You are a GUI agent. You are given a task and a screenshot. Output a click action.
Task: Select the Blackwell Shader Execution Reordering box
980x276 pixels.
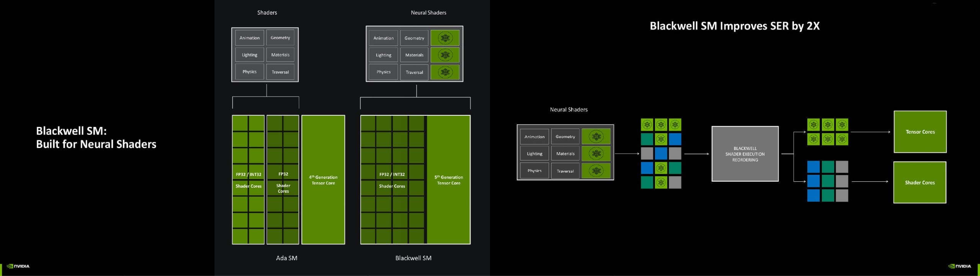tap(745, 154)
